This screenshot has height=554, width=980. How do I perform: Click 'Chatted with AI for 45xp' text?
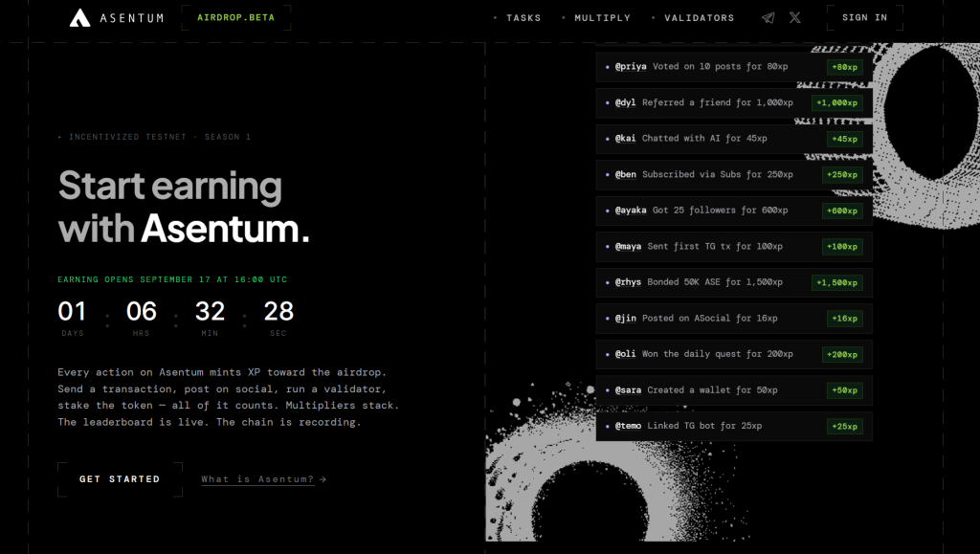(x=704, y=139)
